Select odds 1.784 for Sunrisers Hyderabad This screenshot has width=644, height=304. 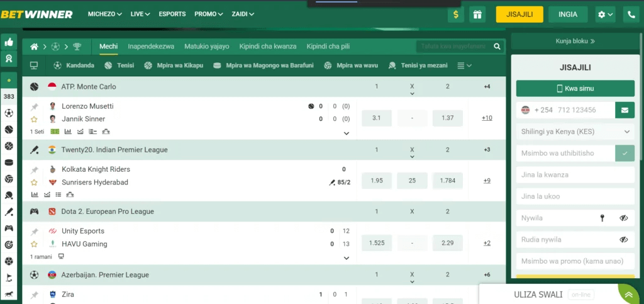(448, 181)
